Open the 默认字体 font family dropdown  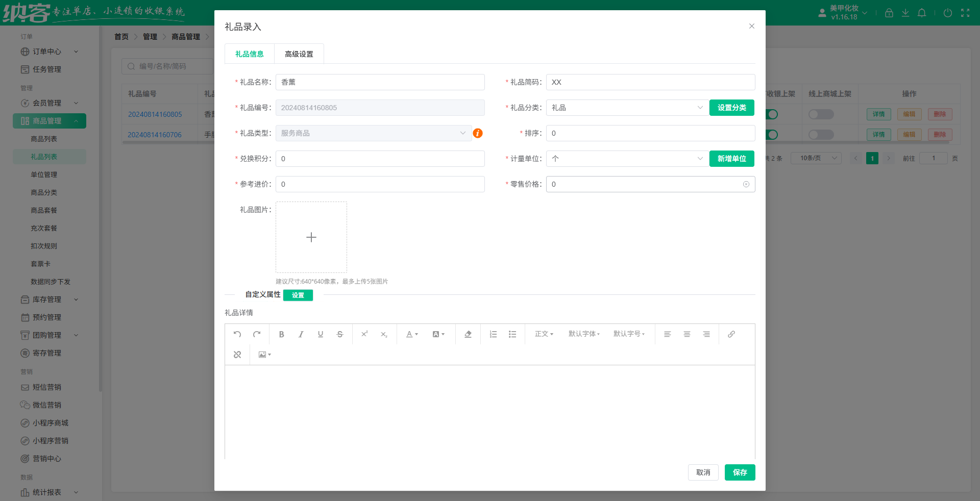pos(584,334)
